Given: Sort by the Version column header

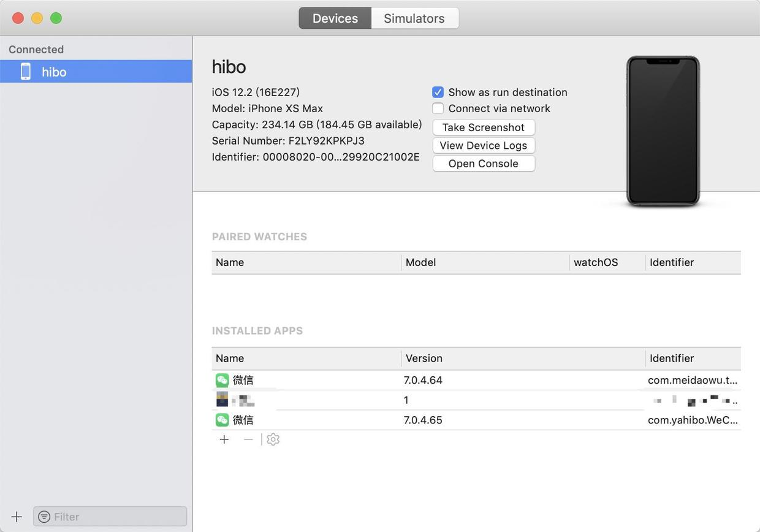Looking at the screenshot, I should coord(424,359).
